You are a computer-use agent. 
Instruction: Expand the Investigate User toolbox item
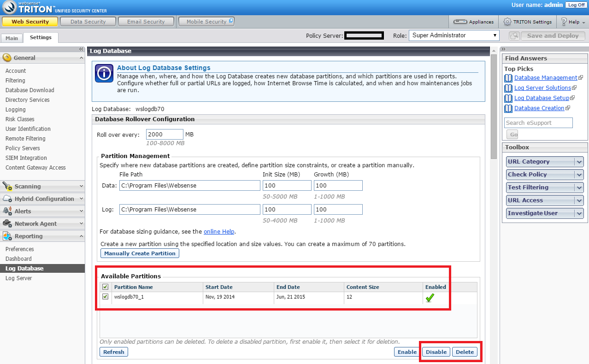[x=579, y=213]
